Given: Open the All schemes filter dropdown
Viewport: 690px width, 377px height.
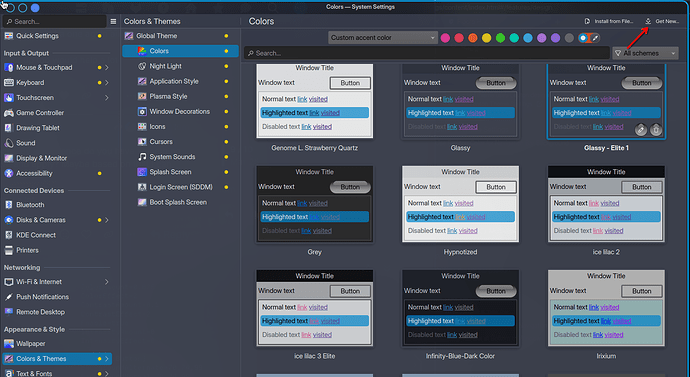Looking at the screenshot, I should [645, 53].
